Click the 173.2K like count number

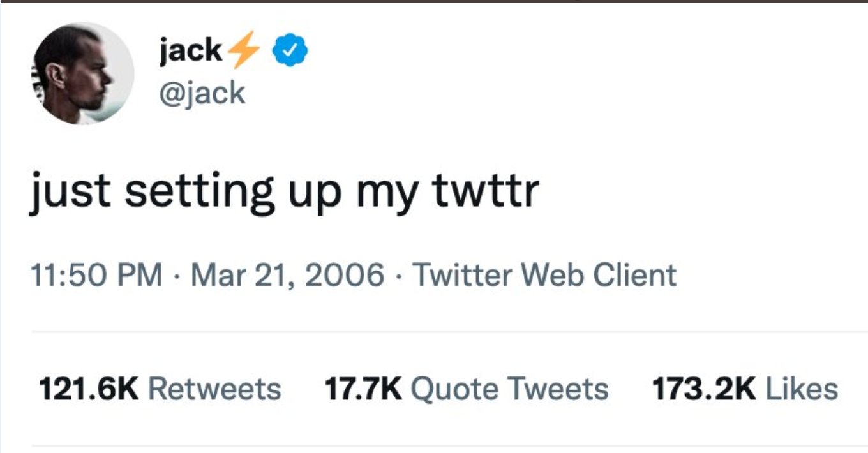pos(704,389)
